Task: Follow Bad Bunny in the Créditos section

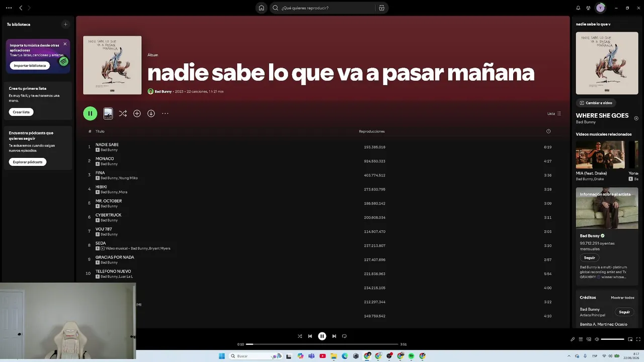Action: coord(624,312)
